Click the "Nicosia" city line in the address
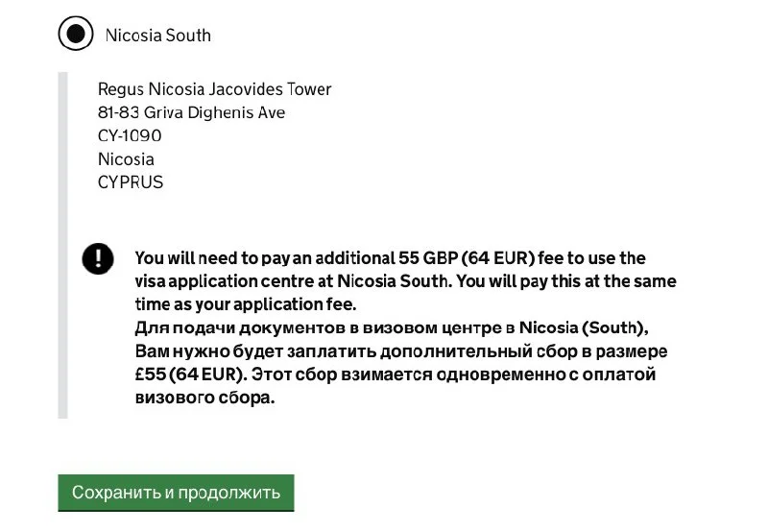 (126, 158)
